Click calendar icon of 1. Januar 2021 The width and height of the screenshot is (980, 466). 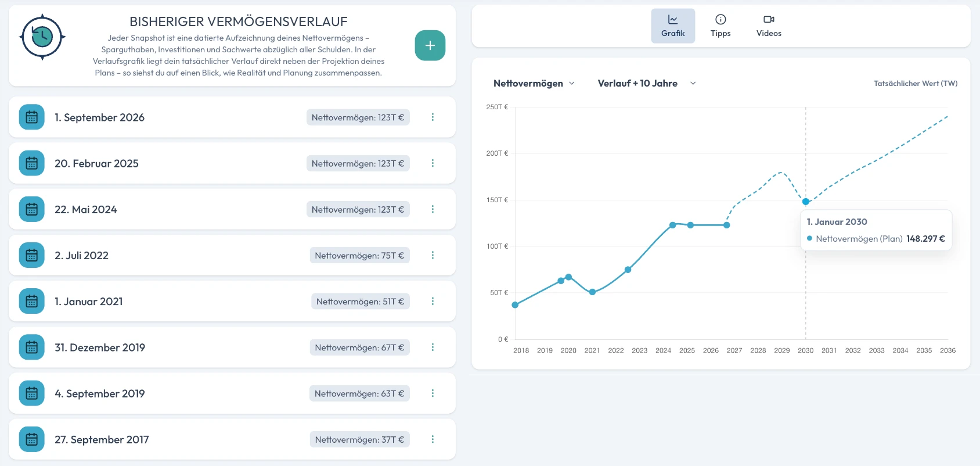pos(31,301)
